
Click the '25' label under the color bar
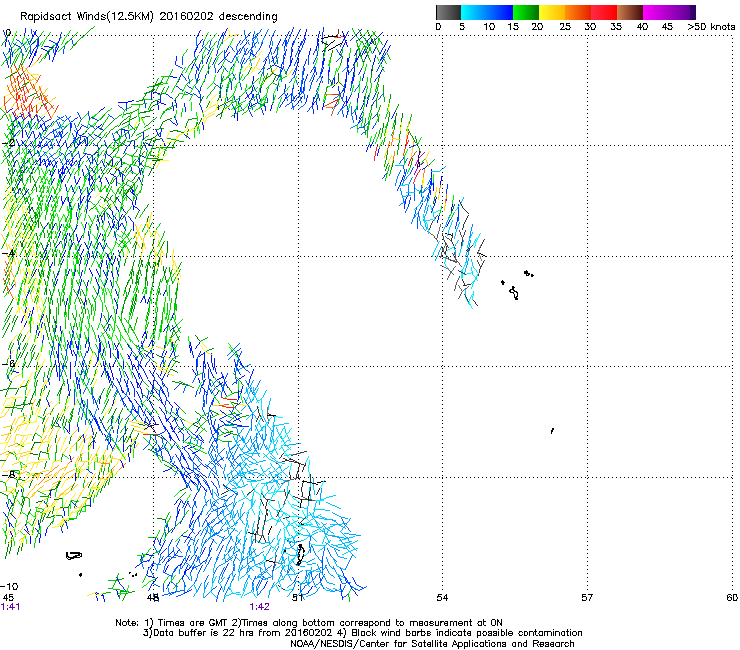tap(565, 27)
